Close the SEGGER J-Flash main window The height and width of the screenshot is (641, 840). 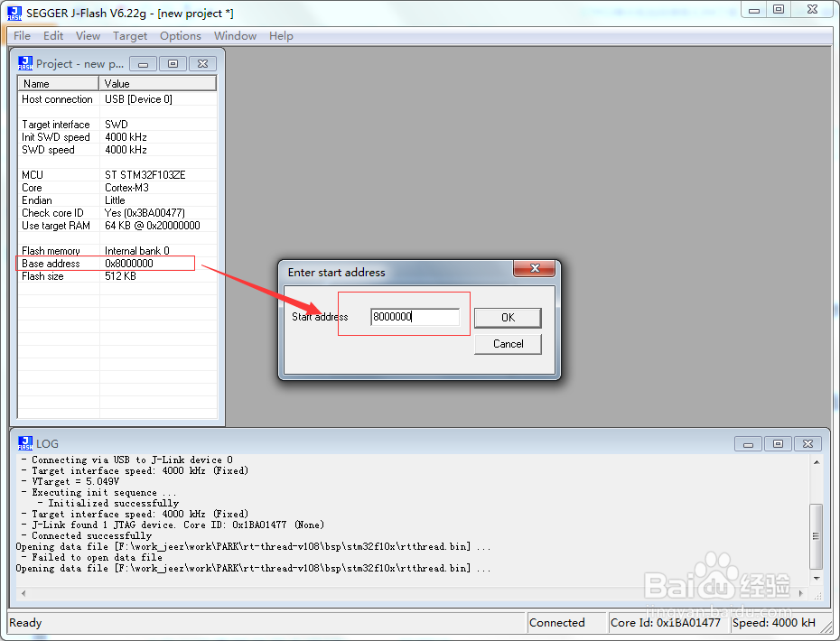pos(812,10)
